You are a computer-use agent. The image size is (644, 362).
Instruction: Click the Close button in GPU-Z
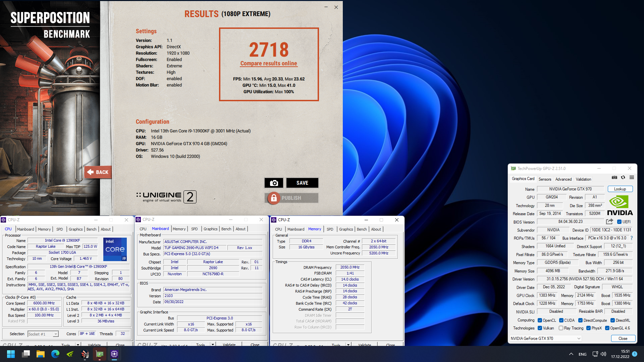tap(623, 339)
